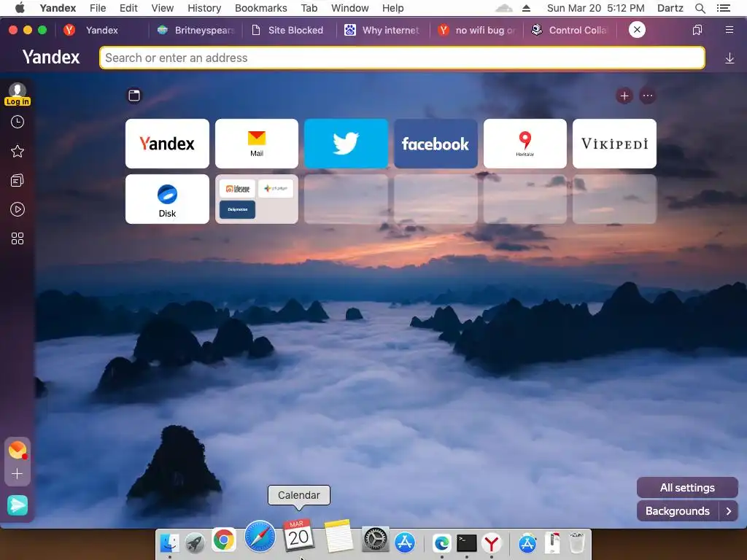Expand Backgrounds chevron arrow
747x560 pixels.
pos(729,511)
